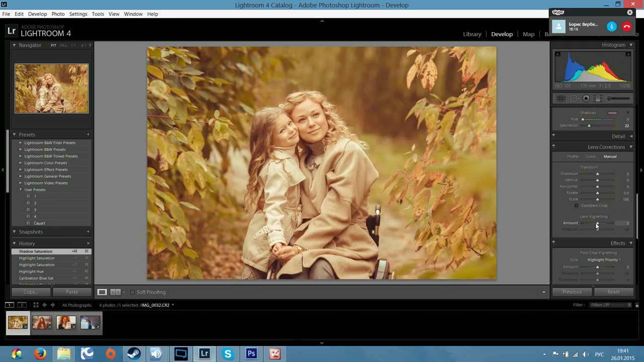The height and width of the screenshot is (362, 644).
Task: Select the Profile tab in Lens Corrections
Action: (x=573, y=156)
